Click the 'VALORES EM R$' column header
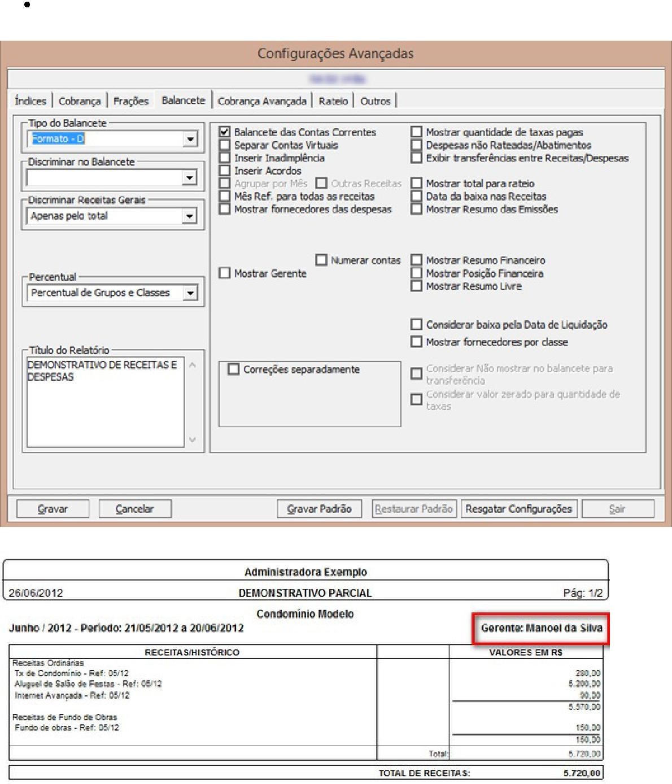This screenshot has height=784, width=672. tap(526, 652)
